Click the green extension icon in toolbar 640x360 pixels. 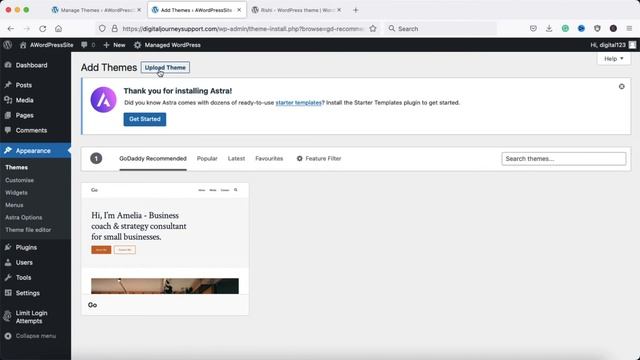pos(565,29)
